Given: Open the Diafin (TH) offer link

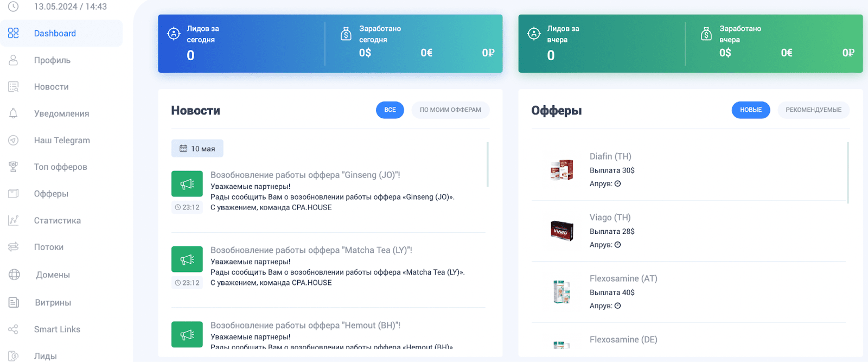Looking at the screenshot, I should click(610, 156).
